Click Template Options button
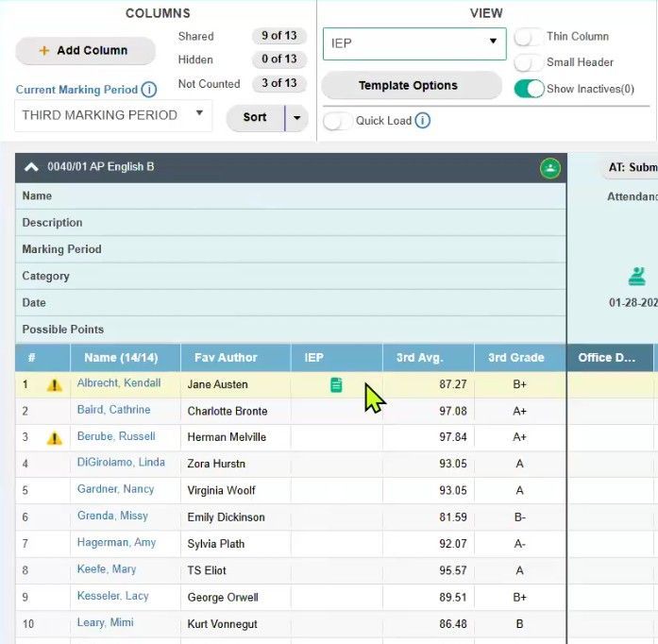658x644 pixels. [x=412, y=85]
